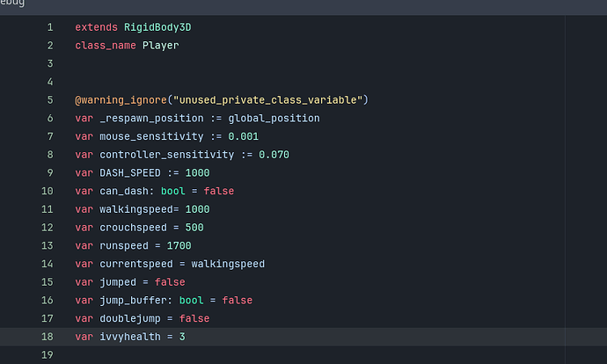Image resolution: width=607 pixels, height=364 pixels.
Task: Place cursor on DASH_SPEED variable name
Action: pyautogui.click(x=123, y=172)
